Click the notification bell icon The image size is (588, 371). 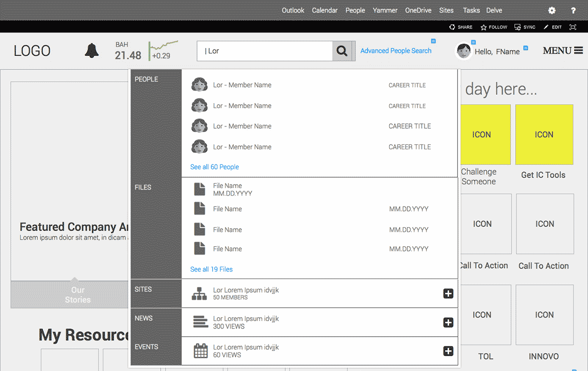tap(92, 50)
